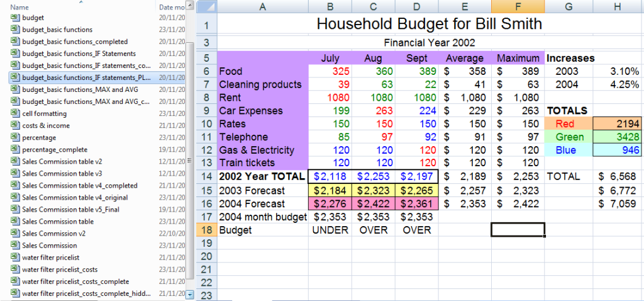The image size is (644, 301).
Task: Select row 1 header
Action: coord(206,25)
